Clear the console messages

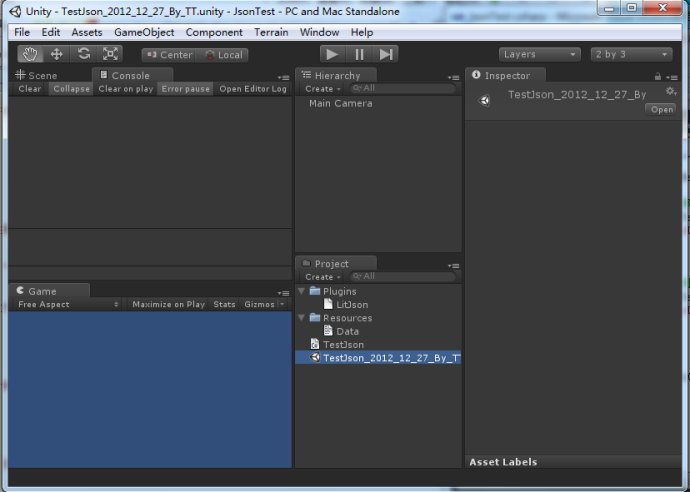(x=29, y=89)
